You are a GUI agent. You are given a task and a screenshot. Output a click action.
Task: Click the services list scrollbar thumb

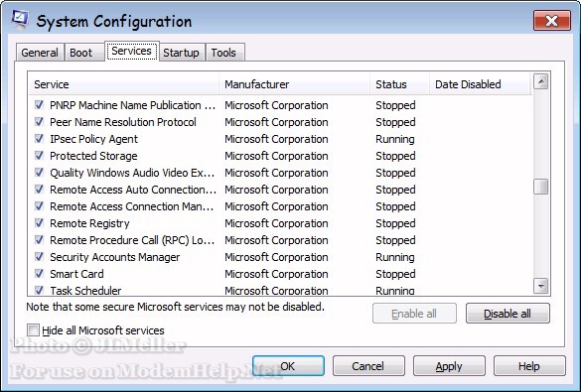click(x=541, y=187)
